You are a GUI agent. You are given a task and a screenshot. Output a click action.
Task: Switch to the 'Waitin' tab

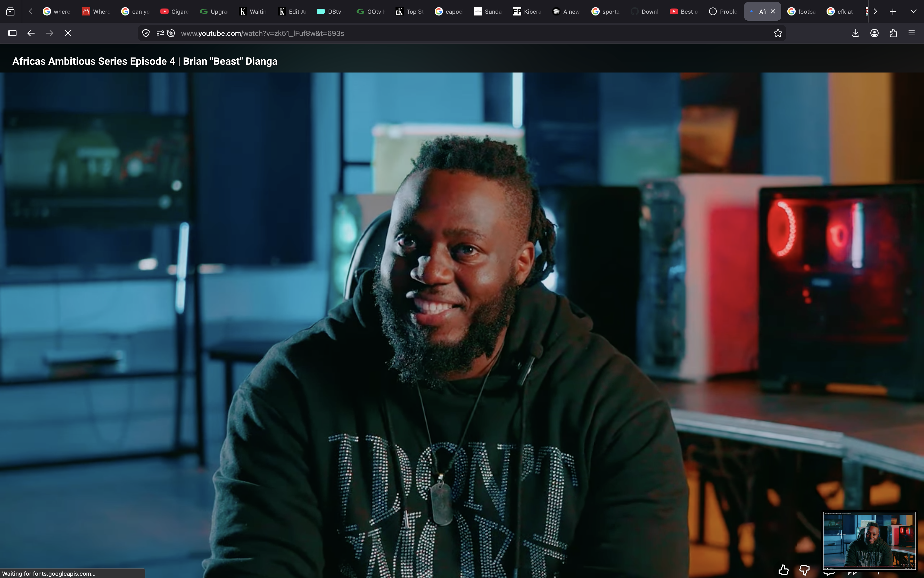click(x=252, y=11)
